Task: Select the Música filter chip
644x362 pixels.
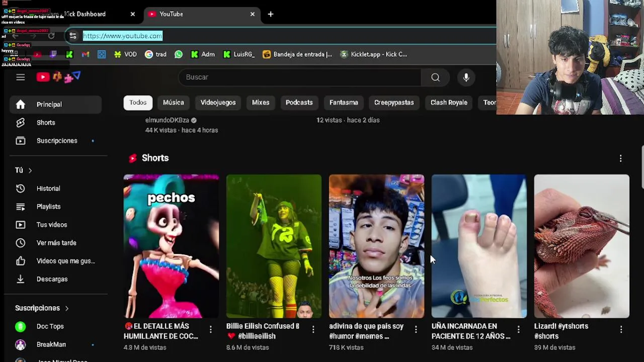Action: (174, 103)
